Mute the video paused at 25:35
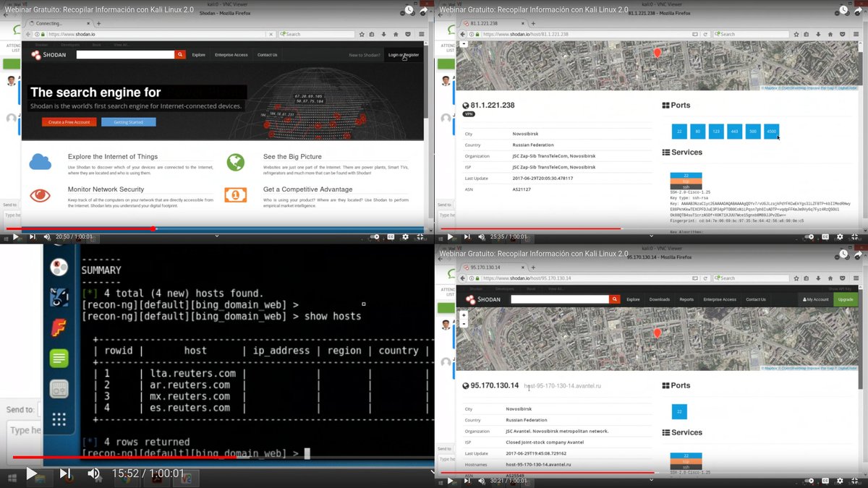The width and height of the screenshot is (868, 488). pyautogui.click(x=482, y=236)
